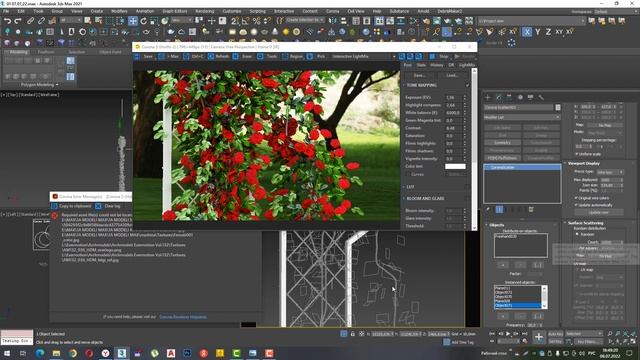Viewport: 640px width, 360px height.
Task: Open the Graph Editors menu
Action: point(175,11)
